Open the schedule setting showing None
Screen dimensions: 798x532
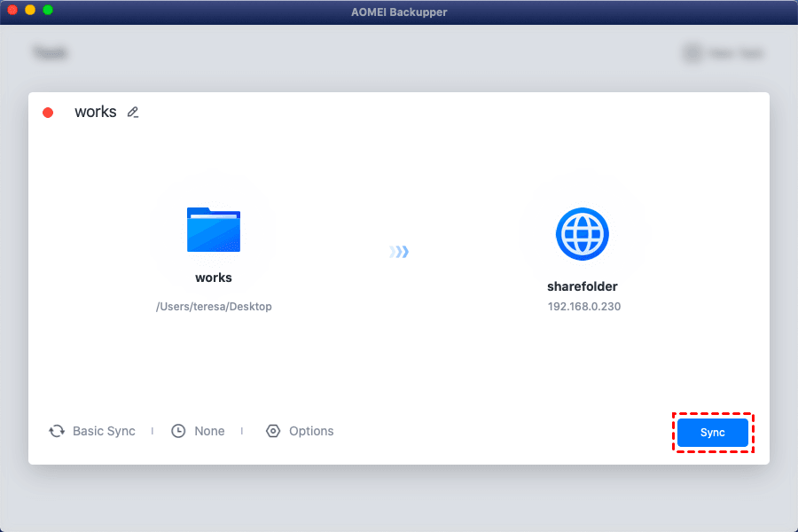[209, 431]
